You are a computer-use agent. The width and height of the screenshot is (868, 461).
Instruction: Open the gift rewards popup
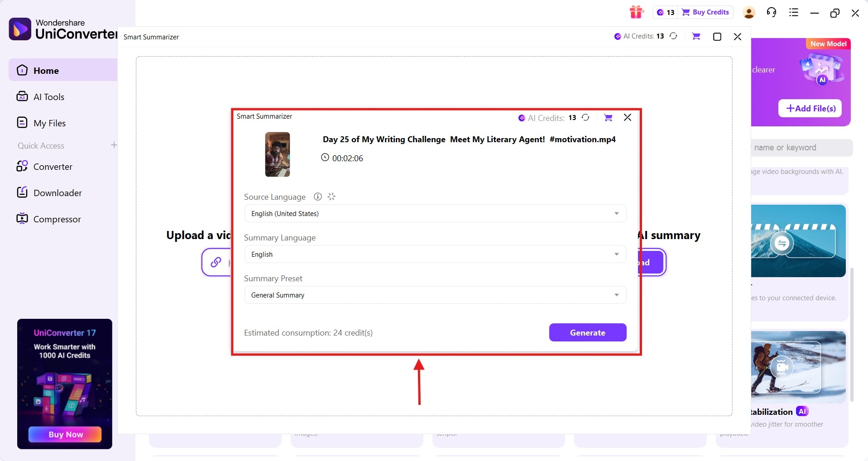pos(636,12)
